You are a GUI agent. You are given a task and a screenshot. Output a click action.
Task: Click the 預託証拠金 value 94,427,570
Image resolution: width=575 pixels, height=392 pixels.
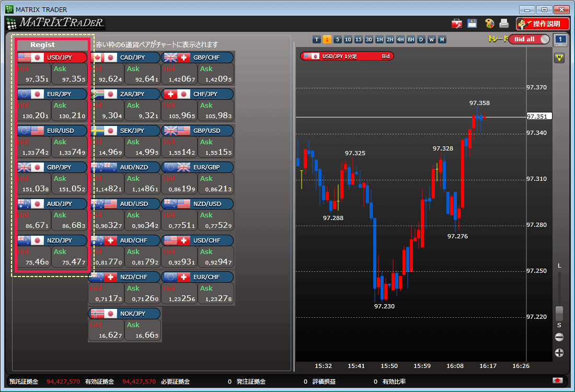tap(63, 382)
